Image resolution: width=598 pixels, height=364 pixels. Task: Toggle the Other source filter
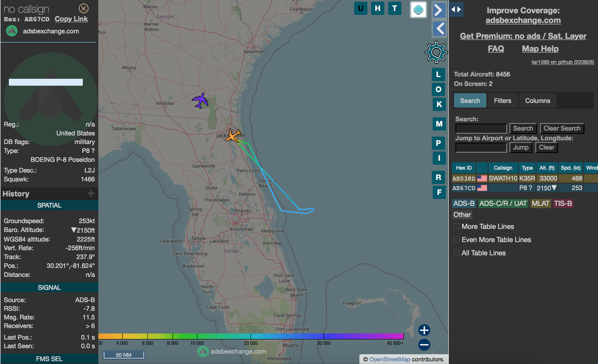462,215
